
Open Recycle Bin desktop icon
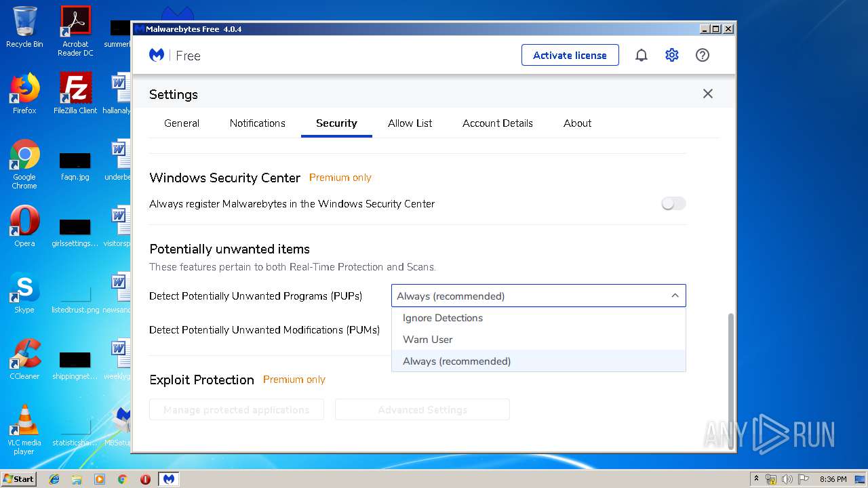tap(24, 27)
